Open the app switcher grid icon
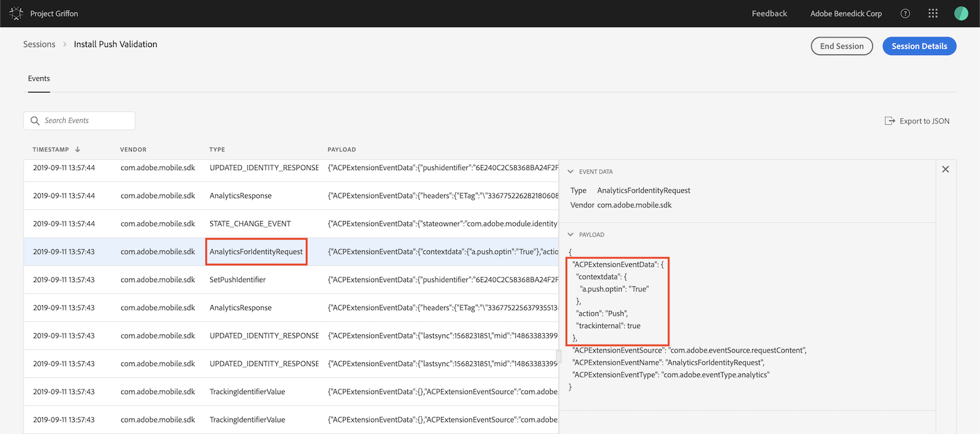Screen dimensions: 980x434 click(933, 13)
